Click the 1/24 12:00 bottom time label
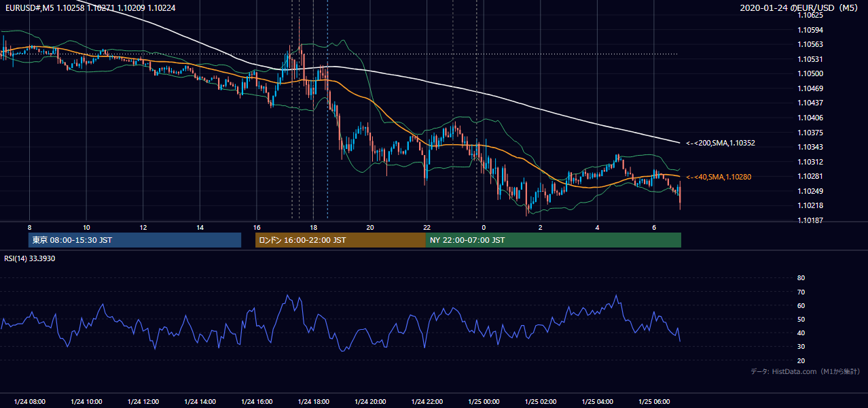868x408 pixels. coord(143,402)
